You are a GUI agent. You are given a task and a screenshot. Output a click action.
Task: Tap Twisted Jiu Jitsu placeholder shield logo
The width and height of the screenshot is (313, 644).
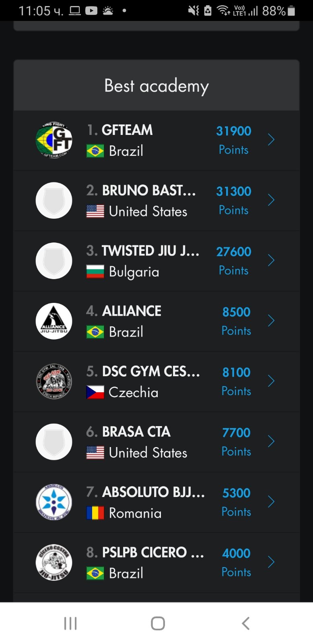[x=54, y=261]
